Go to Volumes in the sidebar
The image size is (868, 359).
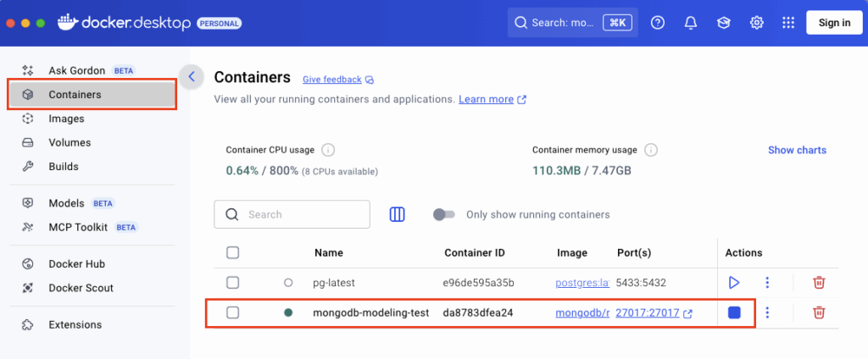click(92, 143)
